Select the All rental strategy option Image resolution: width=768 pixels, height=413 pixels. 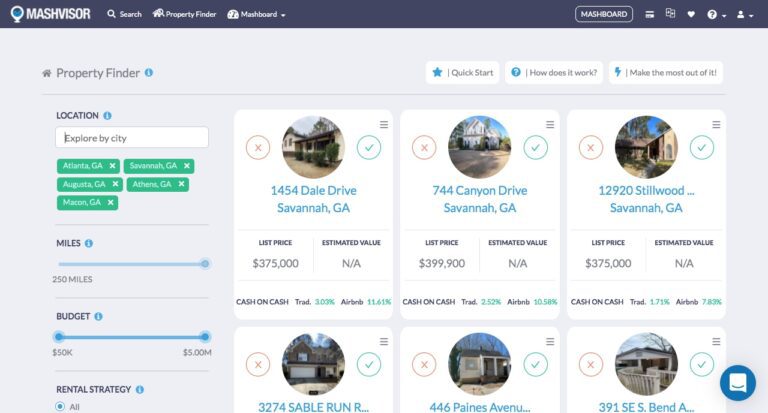61,407
